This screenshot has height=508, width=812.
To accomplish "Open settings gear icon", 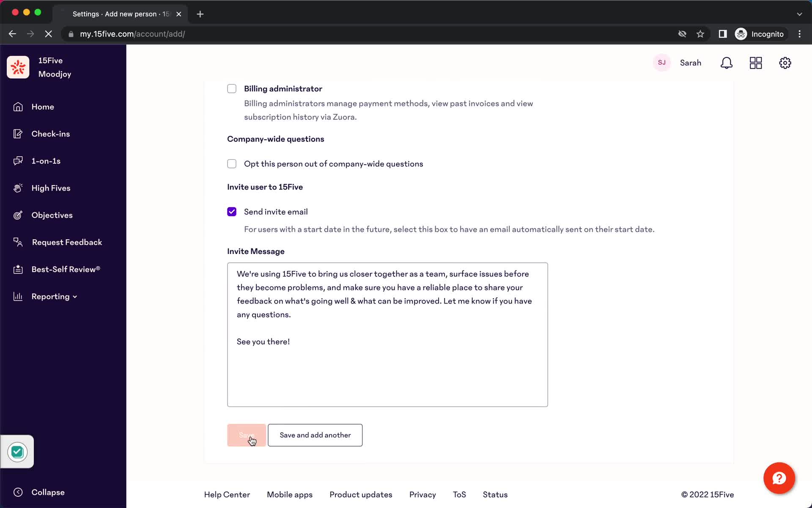I will click(x=785, y=63).
